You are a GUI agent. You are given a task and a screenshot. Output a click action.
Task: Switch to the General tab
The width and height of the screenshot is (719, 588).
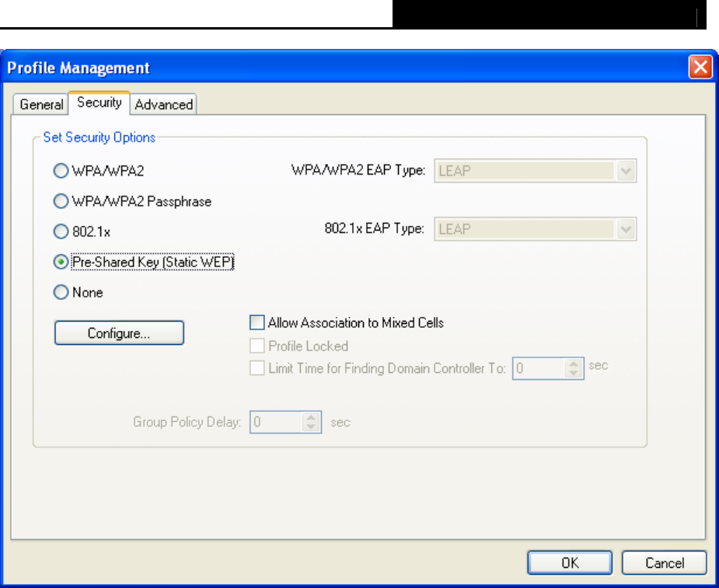tap(41, 104)
